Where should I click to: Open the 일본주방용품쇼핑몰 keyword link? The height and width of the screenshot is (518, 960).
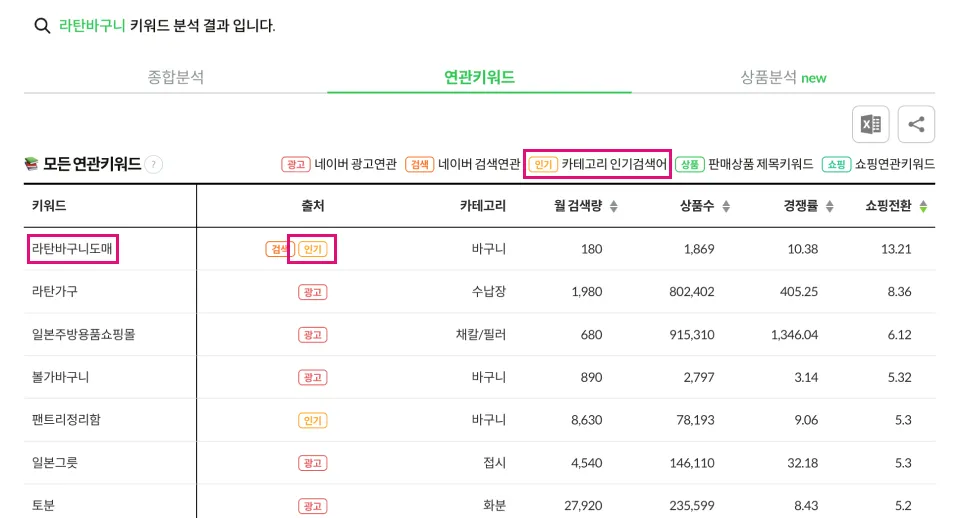(84, 335)
